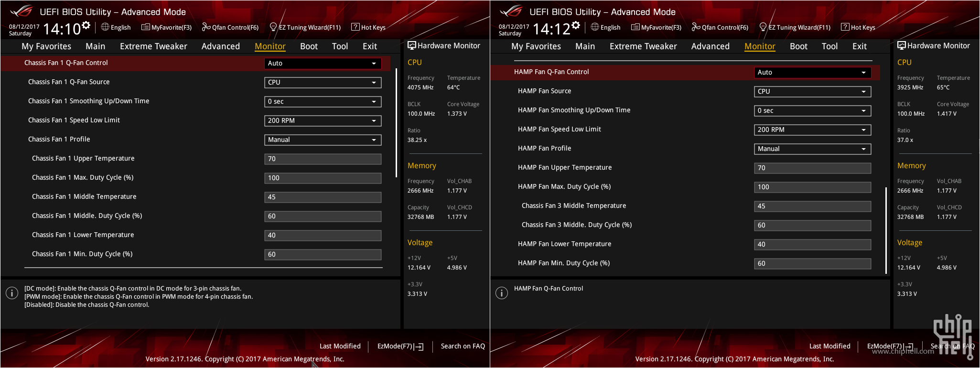Click the ROG logo in the right window
This screenshot has width=980, height=368.
coord(511,11)
